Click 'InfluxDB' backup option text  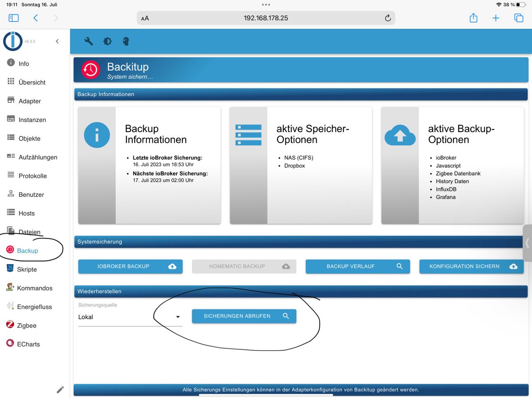tap(446, 189)
